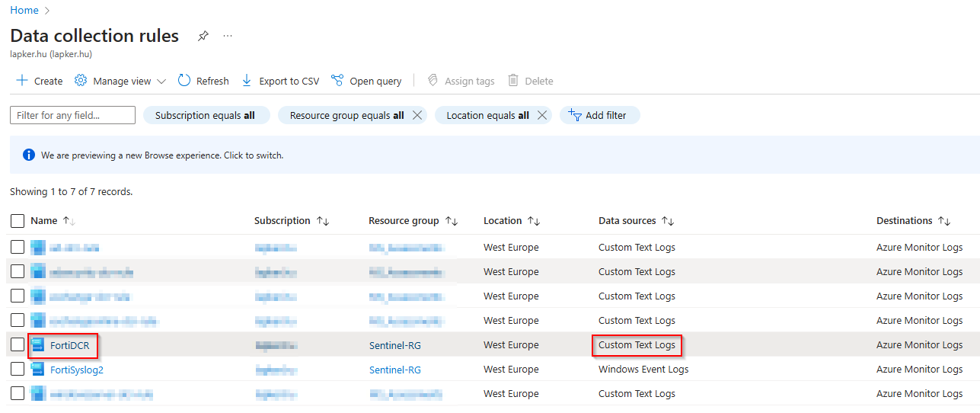
Task: Click the FortiSyslog2 resource icon
Action: (x=38, y=370)
